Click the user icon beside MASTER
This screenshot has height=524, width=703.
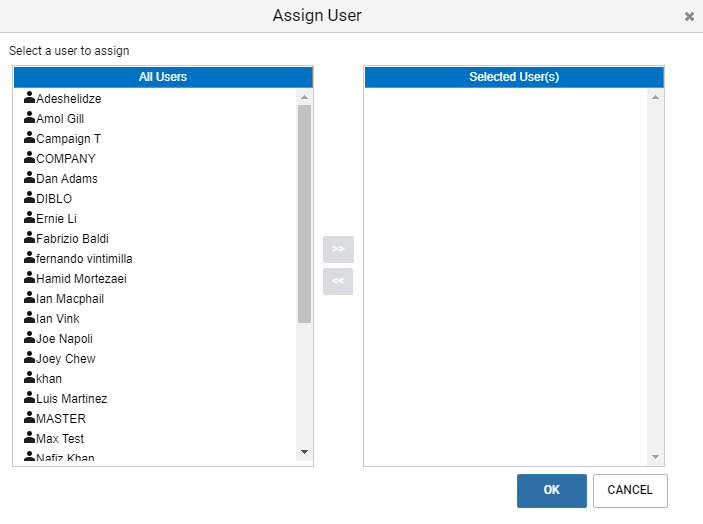pos(30,417)
